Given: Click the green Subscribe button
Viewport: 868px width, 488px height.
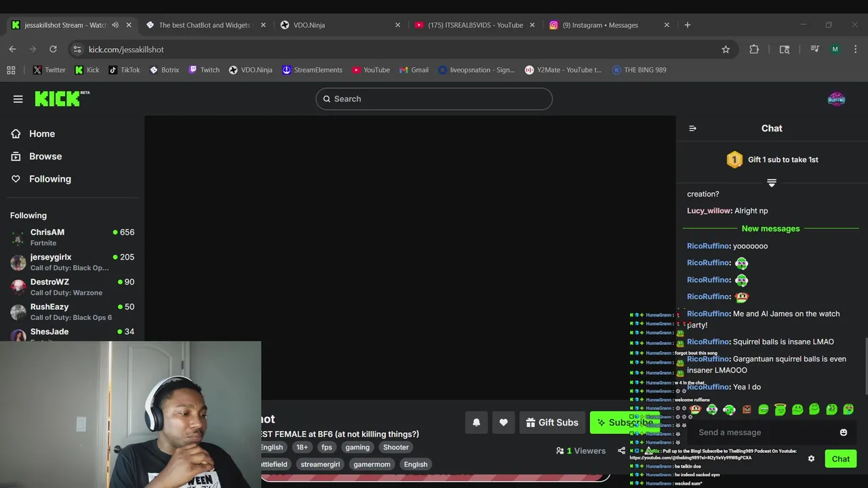Looking at the screenshot, I should (x=625, y=422).
